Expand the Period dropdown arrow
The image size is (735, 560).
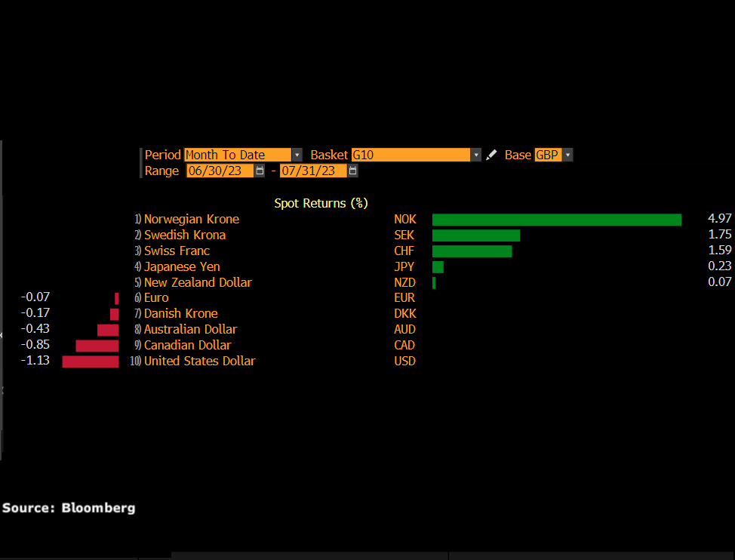tap(297, 155)
